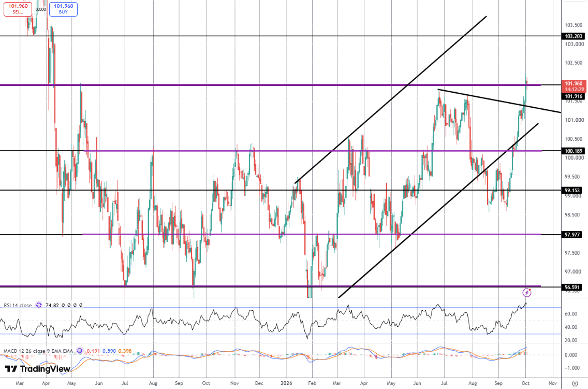Click the 60.00 level on the RSI scale
The image size is (588, 389).
tap(571, 314)
